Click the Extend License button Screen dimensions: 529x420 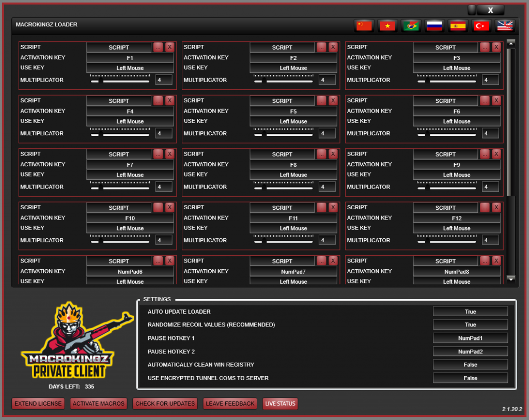coord(38,403)
